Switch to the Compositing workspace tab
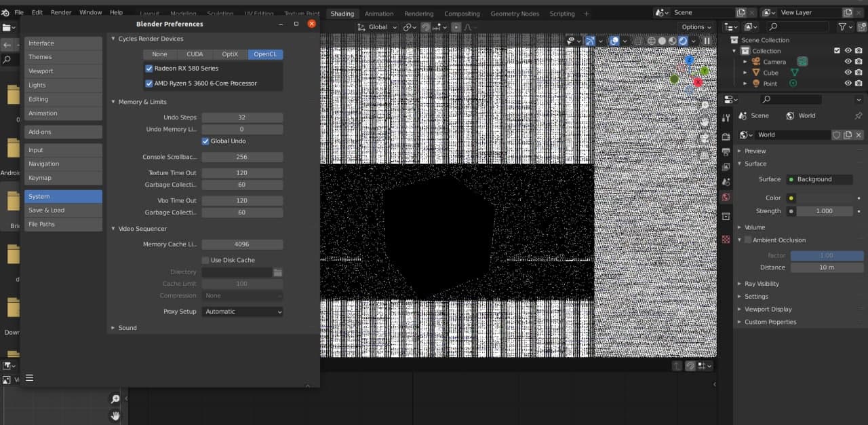 click(462, 14)
